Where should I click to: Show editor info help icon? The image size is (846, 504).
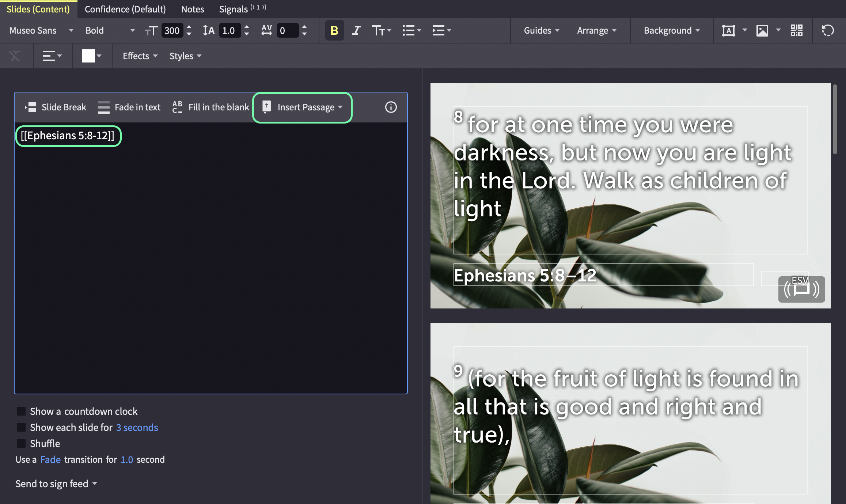click(x=391, y=107)
